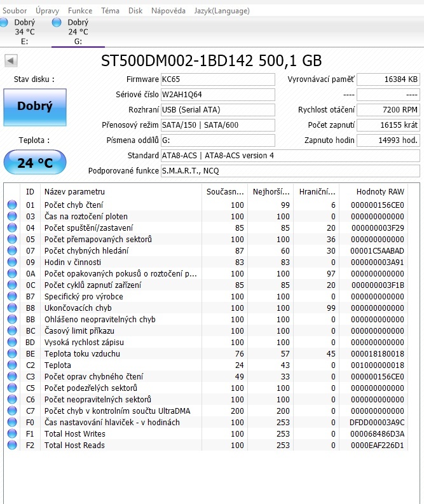
Task: Click status orb for Počet spuštění/zastavení
Action: coord(12,228)
